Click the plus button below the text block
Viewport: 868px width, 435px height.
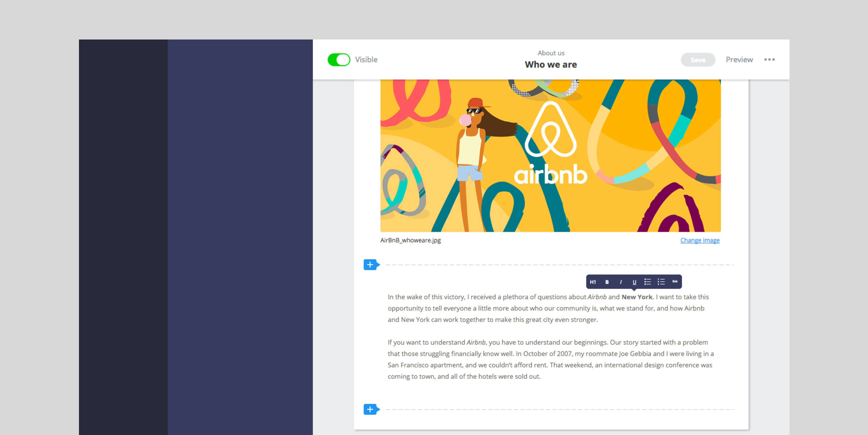click(371, 409)
